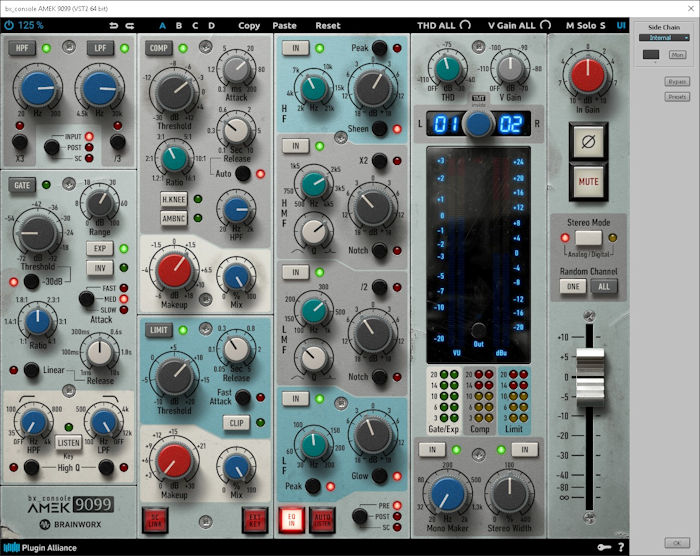This screenshot has height=556, width=700.
Task: Select preset slot C
Action: click(x=195, y=25)
